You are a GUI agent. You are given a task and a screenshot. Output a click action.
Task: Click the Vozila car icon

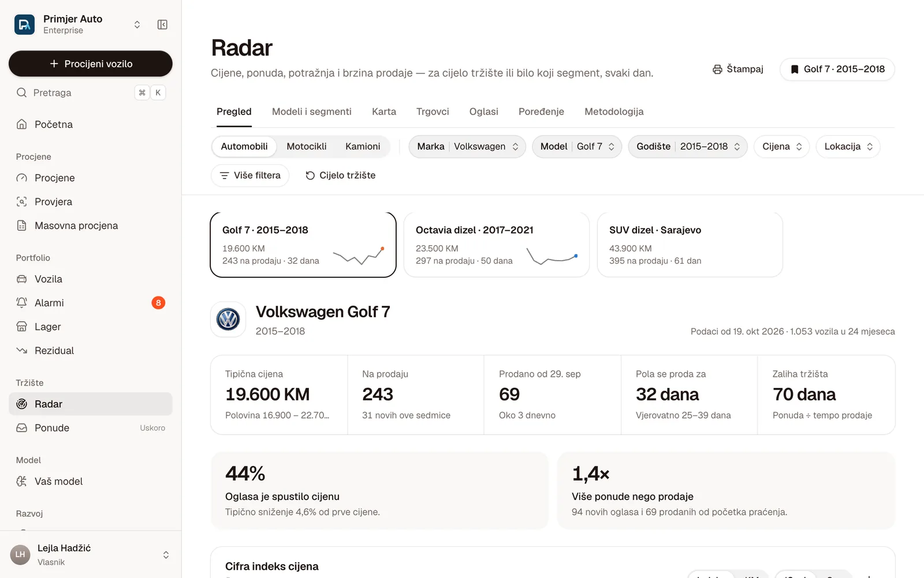[21, 279]
